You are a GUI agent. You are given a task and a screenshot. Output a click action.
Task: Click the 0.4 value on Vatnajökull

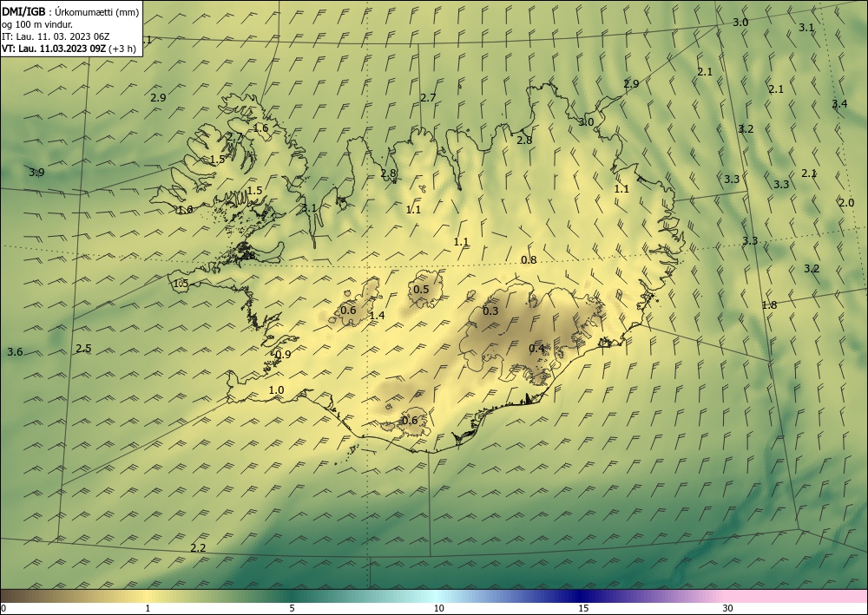tap(536, 348)
